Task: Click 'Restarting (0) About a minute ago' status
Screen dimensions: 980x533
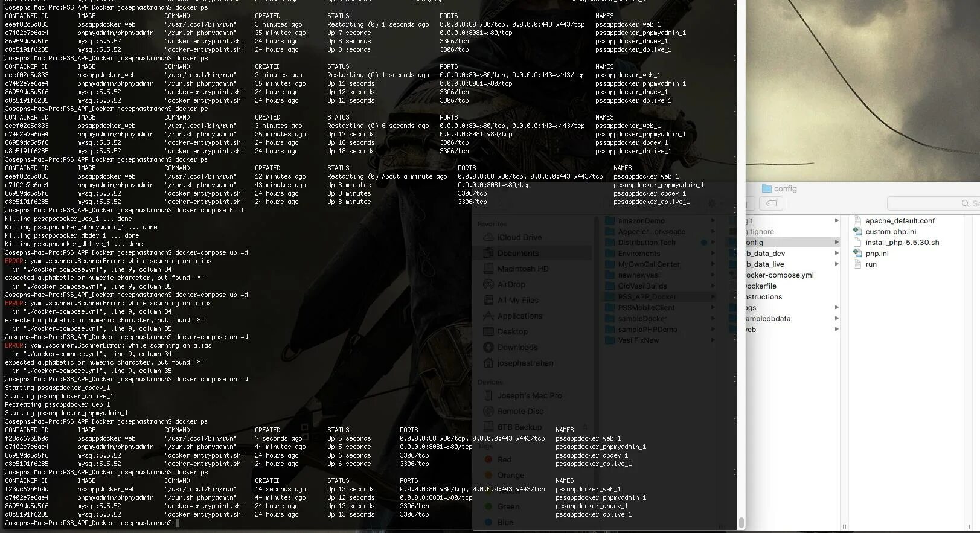Action: coord(387,177)
